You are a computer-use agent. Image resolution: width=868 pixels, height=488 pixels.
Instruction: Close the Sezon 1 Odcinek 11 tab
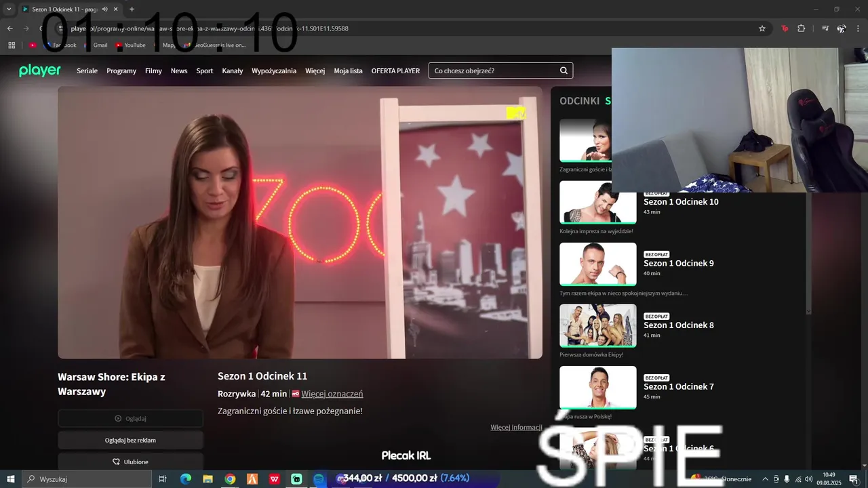[116, 9]
